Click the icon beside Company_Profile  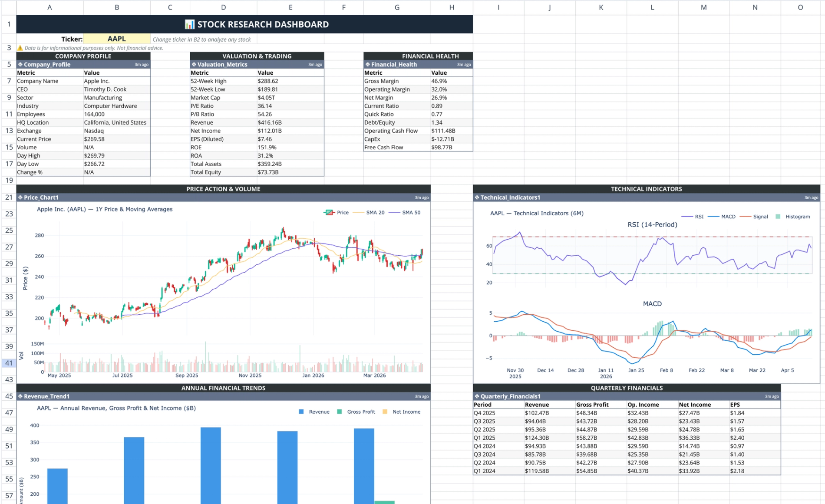click(x=20, y=64)
